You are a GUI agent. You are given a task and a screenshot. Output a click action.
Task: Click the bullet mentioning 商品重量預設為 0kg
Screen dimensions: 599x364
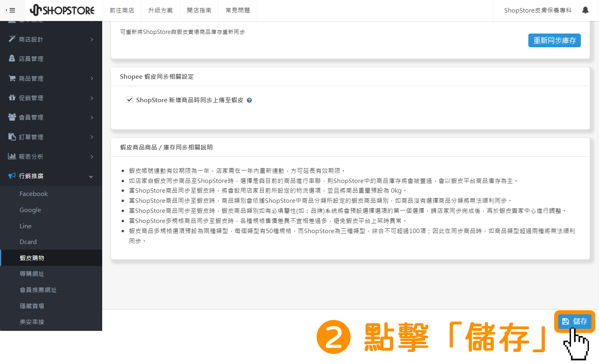268,191
